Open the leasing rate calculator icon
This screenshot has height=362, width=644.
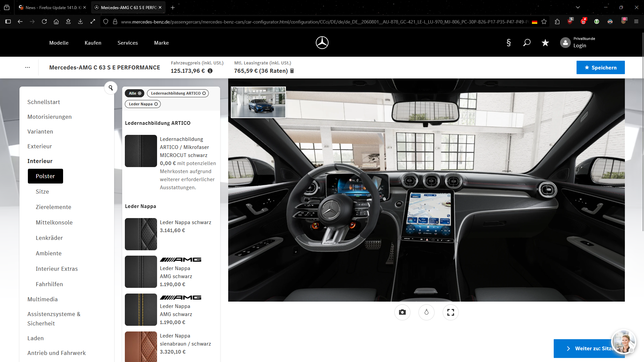tap(292, 71)
